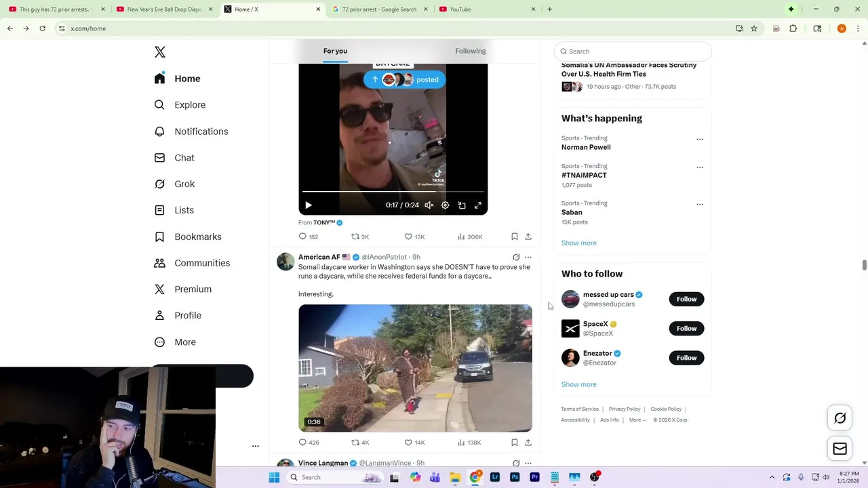Show more under What's happening

pyautogui.click(x=579, y=243)
